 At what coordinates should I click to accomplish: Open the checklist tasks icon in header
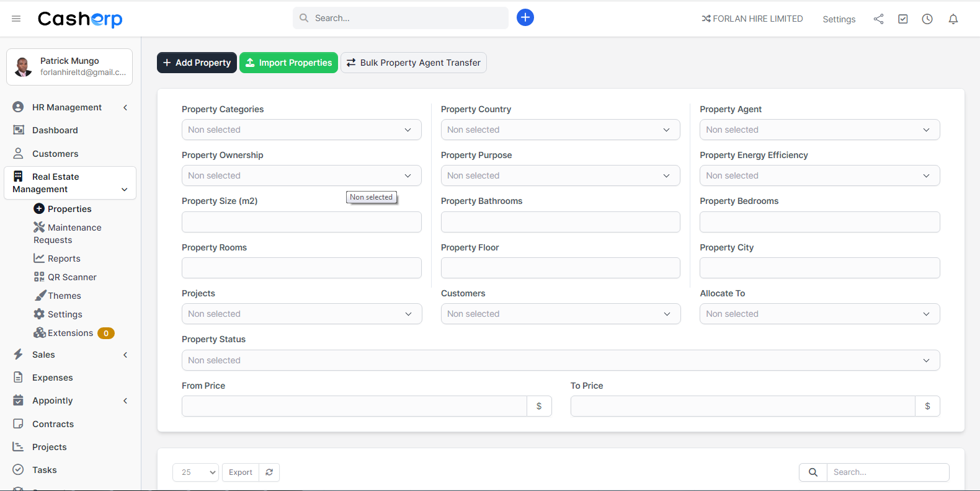[902, 19]
